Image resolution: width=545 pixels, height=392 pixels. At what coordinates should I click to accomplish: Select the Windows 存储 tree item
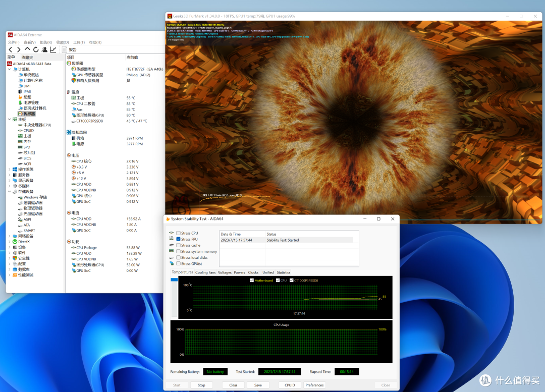coord(32,197)
